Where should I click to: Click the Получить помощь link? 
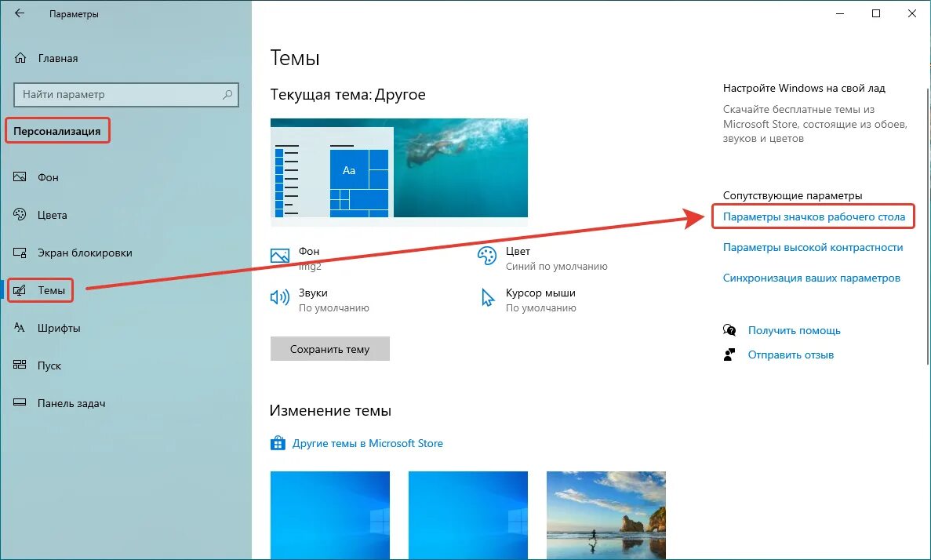(794, 330)
